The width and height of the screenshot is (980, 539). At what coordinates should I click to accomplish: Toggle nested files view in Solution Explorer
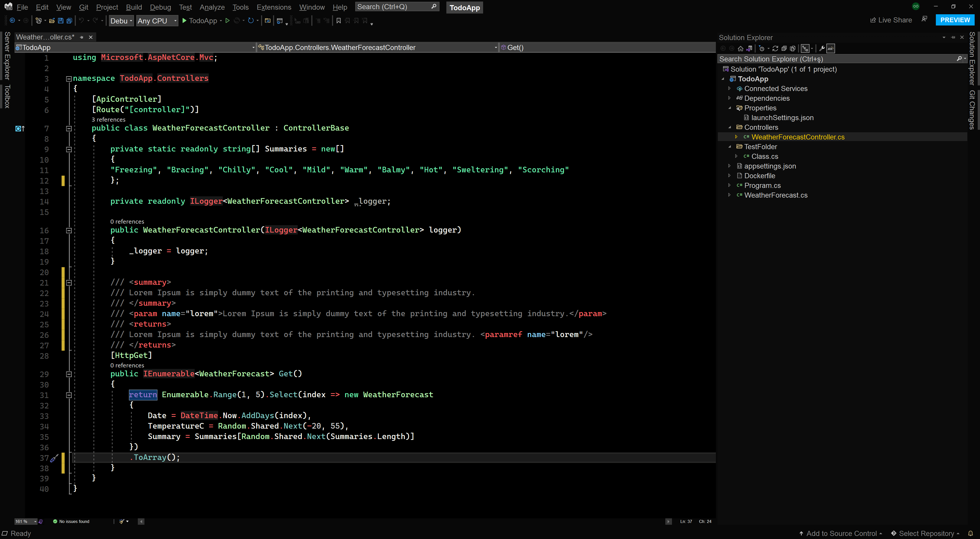click(805, 48)
